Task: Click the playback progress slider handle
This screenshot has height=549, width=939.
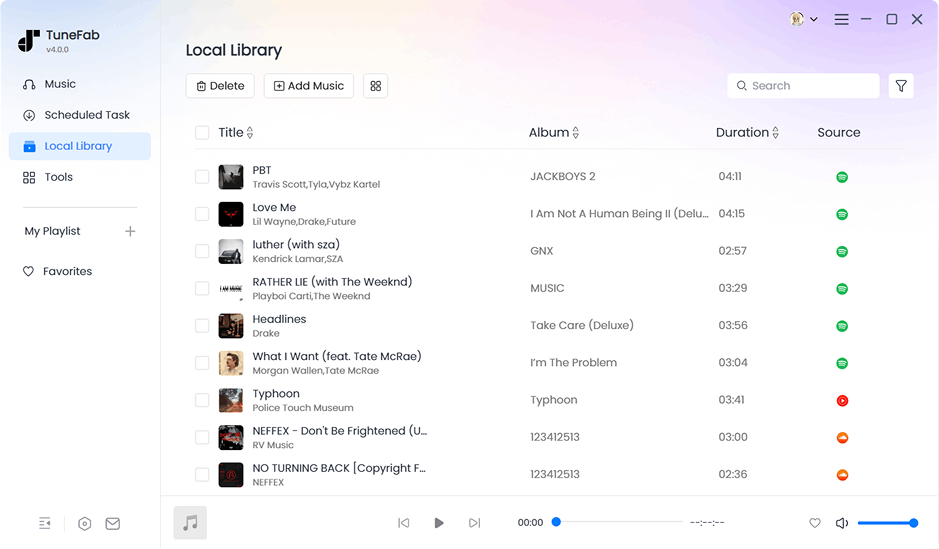Action: tap(556, 522)
